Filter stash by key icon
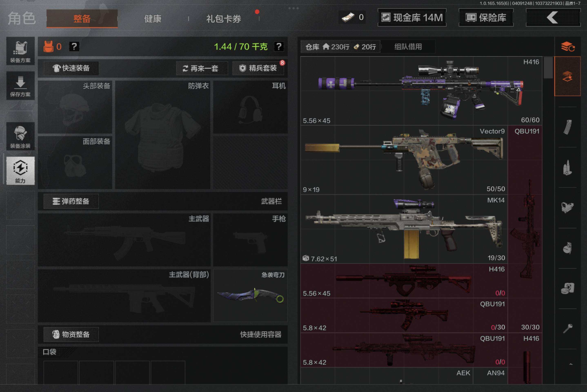 point(568,329)
